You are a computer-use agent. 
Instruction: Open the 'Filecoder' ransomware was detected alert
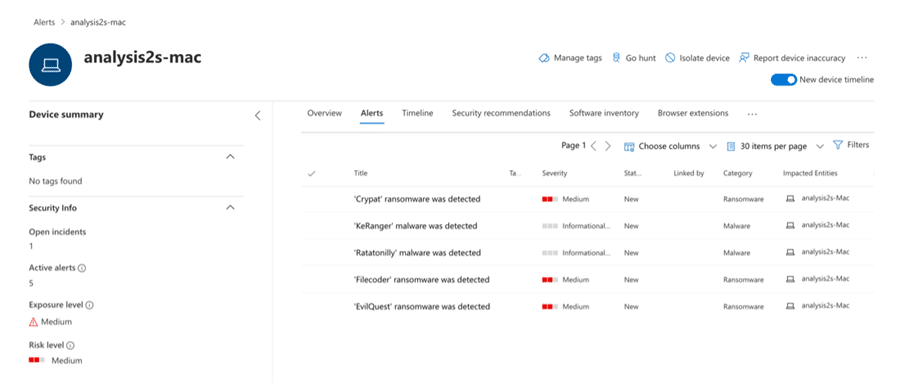(421, 280)
